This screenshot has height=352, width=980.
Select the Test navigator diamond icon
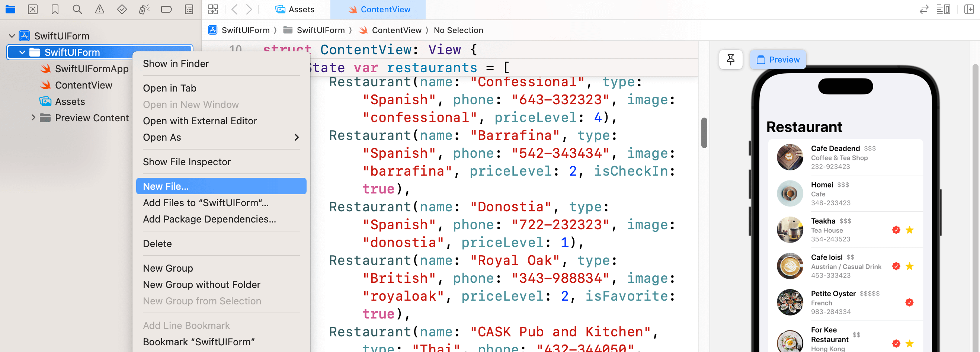(x=122, y=10)
